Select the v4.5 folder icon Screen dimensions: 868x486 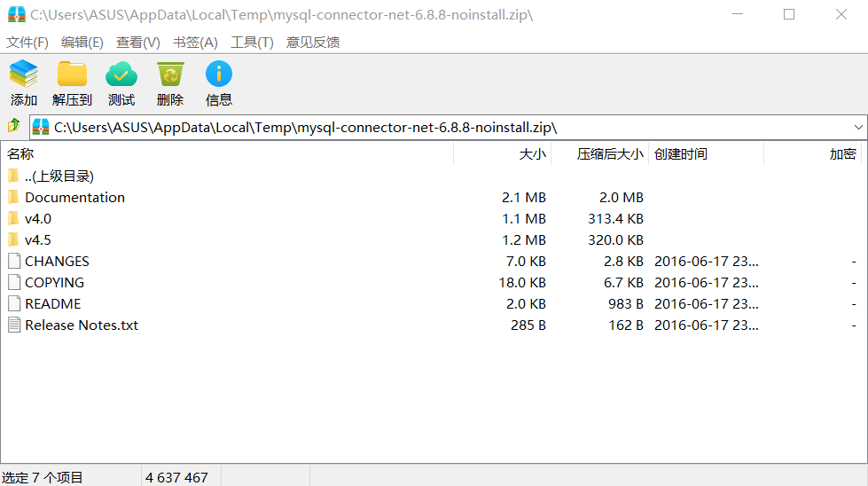[x=14, y=239]
